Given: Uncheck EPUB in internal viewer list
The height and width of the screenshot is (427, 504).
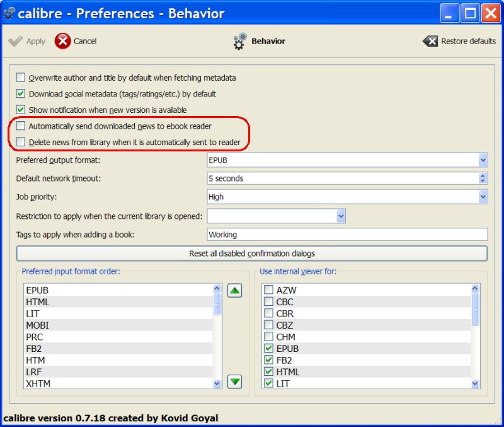Looking at the screenshot, I should coord(268,348).
